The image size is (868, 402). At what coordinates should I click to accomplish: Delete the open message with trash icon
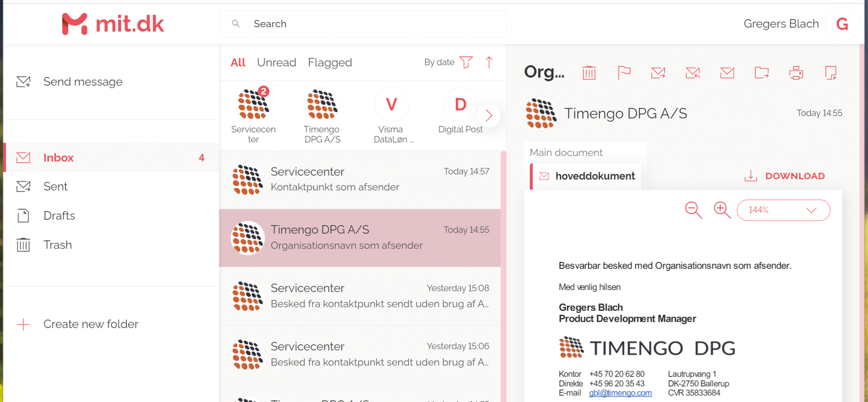pos(589,73)
